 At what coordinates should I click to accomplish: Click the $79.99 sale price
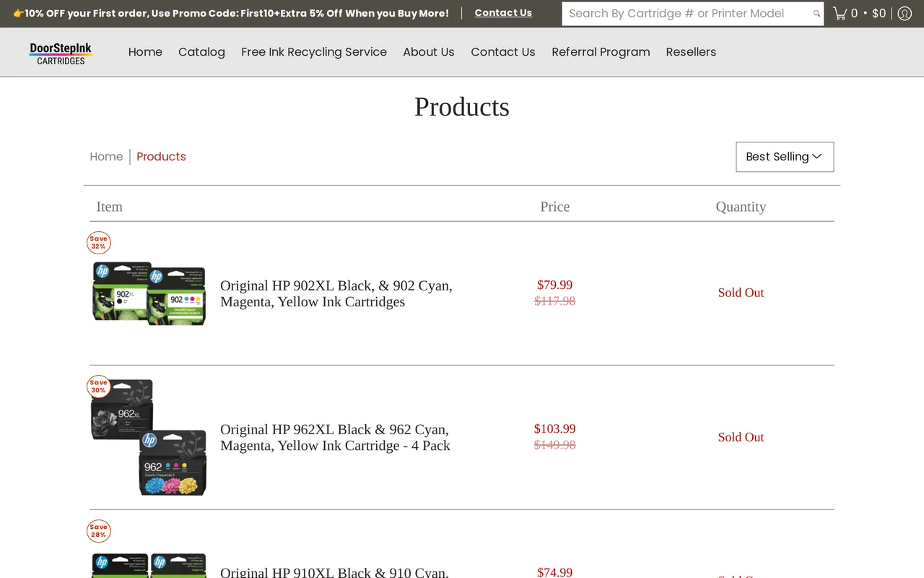pyautogui.click(x=555, y=285)
